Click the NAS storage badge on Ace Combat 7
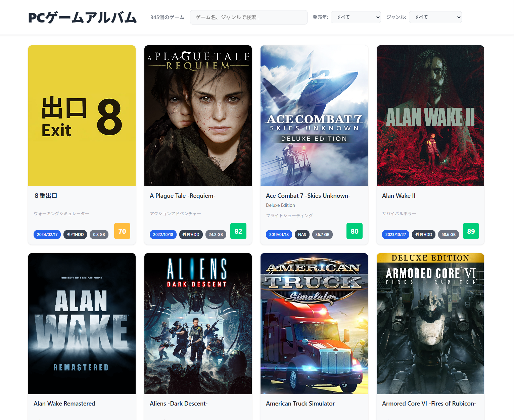The height and width of the screenshot is (420, 514). coord(302,234)
